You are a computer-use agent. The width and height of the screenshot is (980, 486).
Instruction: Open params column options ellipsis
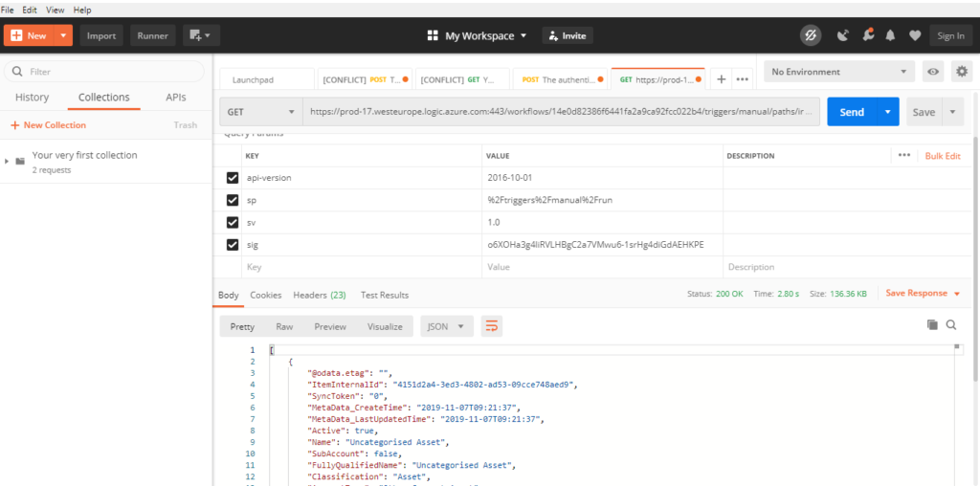903,156
